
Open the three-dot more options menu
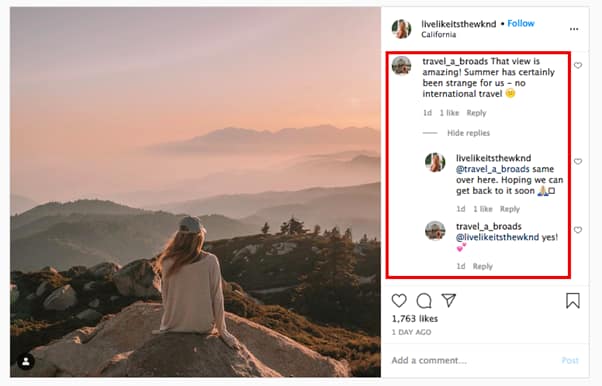coord(574,29)
